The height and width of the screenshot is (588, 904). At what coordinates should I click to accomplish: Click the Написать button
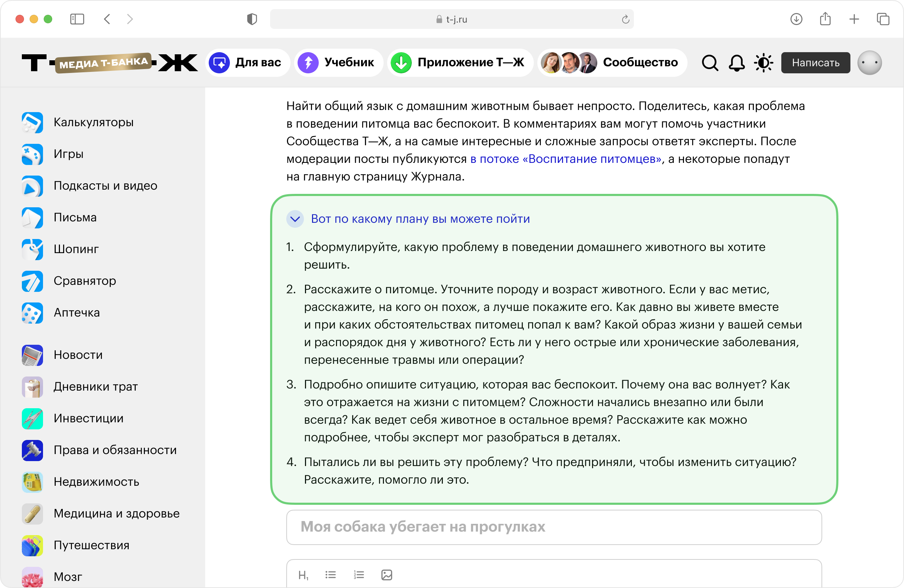(x=815, y=63)
